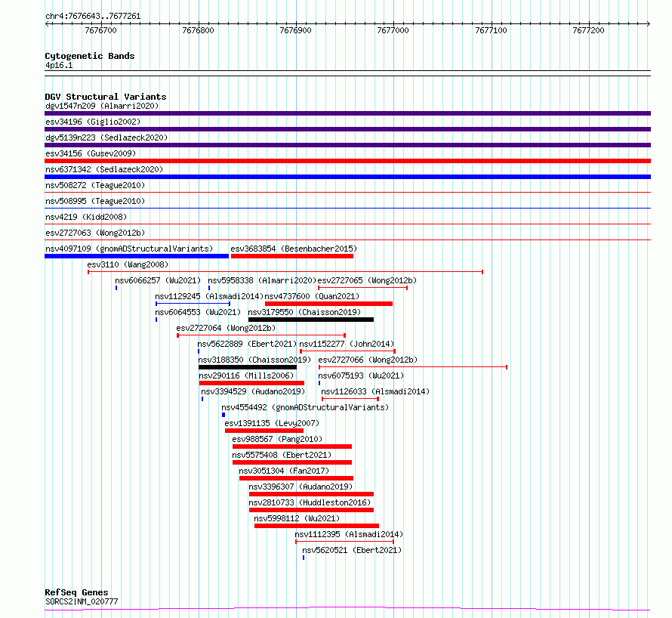Click ruler position 7676900

pos(295,30)
